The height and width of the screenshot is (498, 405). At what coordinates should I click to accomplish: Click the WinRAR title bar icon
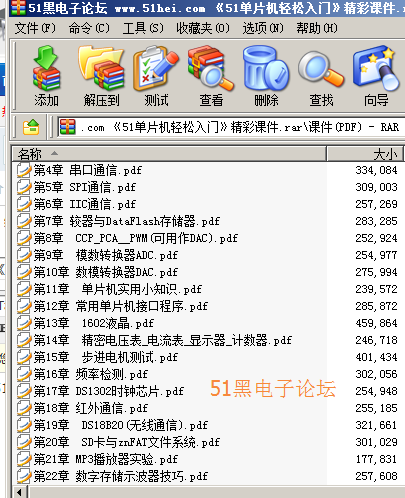pos(18,7)
